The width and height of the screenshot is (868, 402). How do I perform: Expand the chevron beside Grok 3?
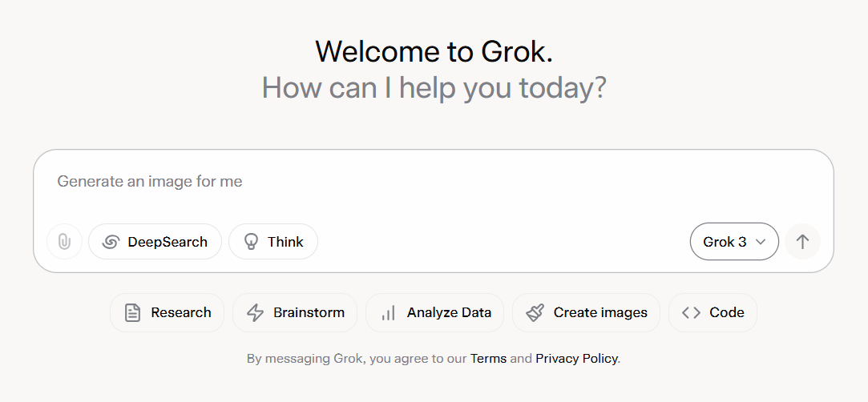(761, 242)
